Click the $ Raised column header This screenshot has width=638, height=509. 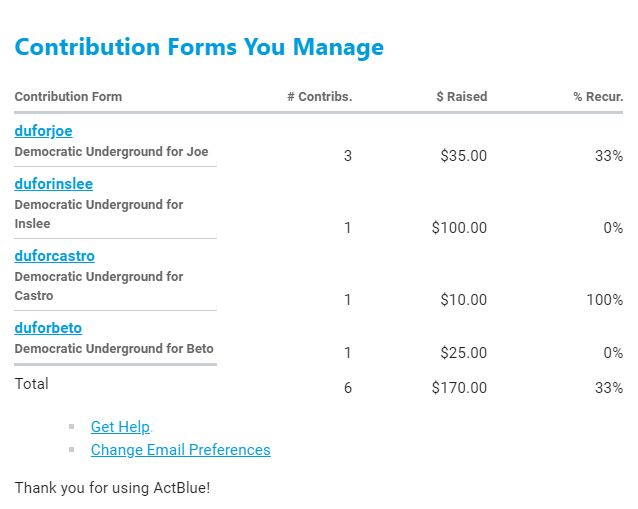462,97
